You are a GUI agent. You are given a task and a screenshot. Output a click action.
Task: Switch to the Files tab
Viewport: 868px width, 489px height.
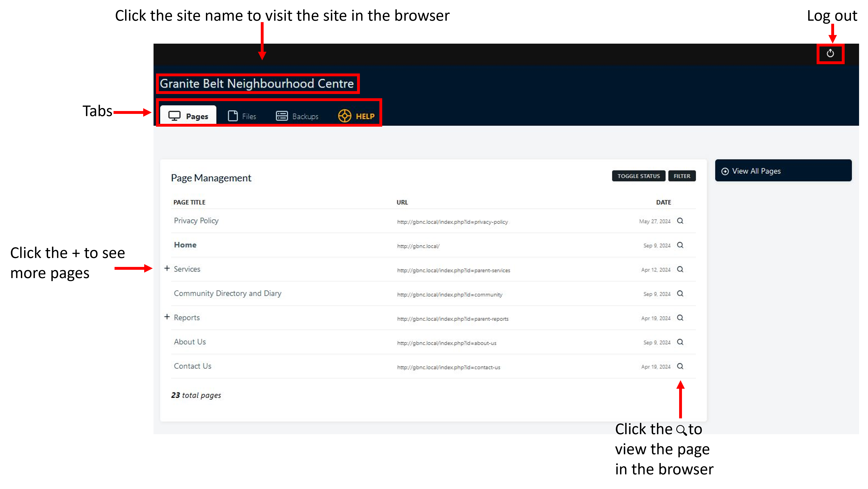tap(242, 116)
